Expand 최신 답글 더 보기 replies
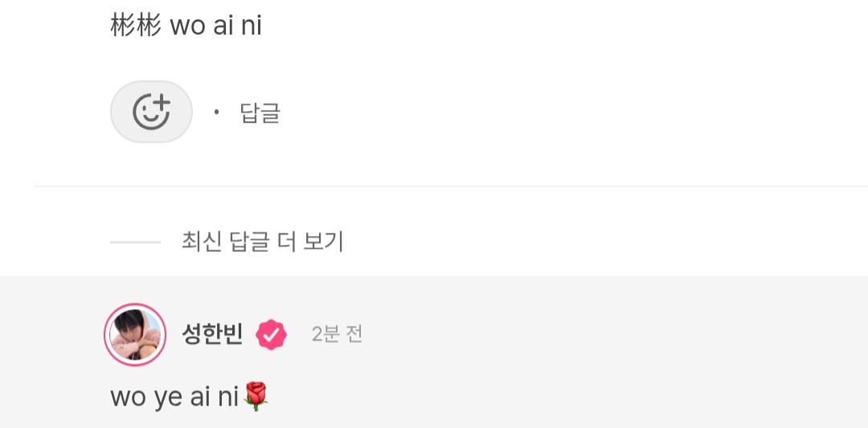Viewport: 868px width, 428px height. click(262, 242)
